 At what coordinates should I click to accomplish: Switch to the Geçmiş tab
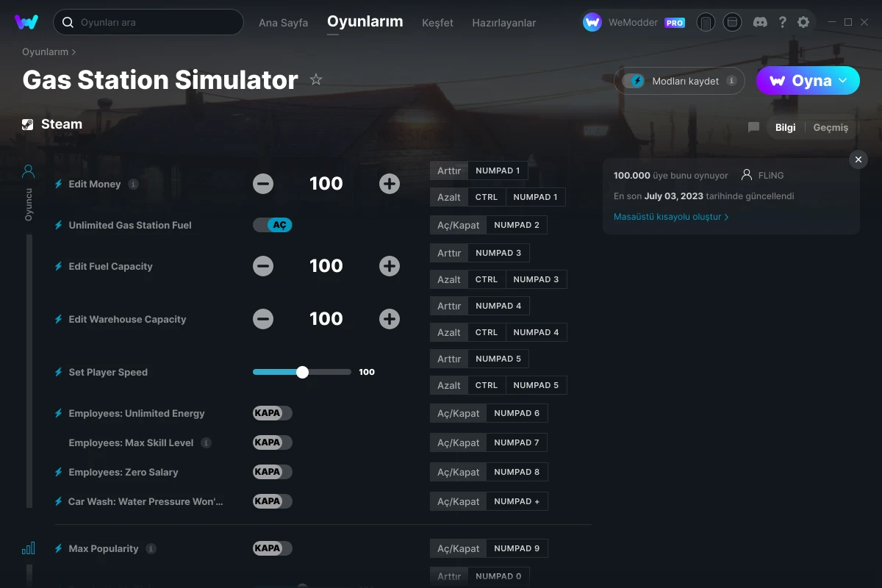tap(831, 127)
